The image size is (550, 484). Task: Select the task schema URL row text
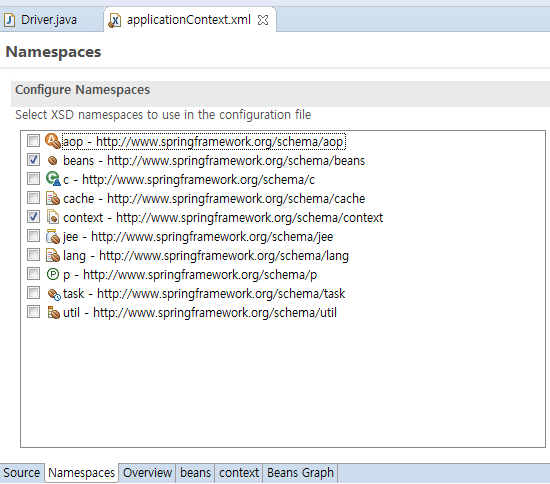coord(204,293)
